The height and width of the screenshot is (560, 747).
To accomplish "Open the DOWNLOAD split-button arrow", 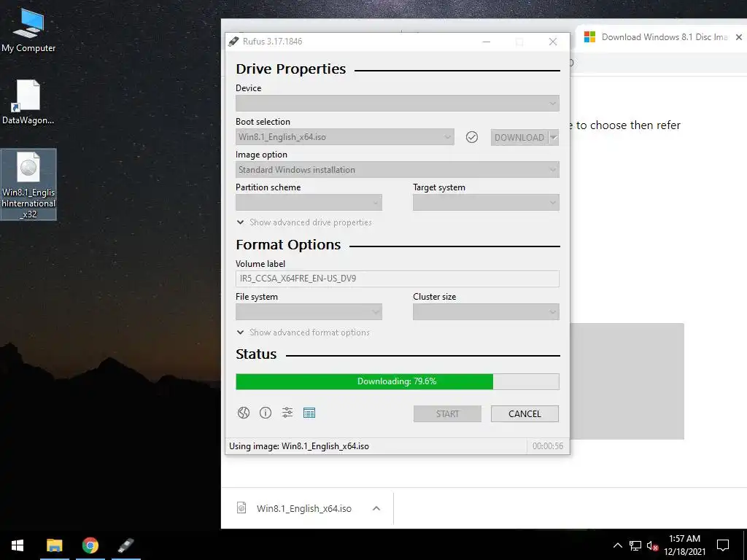I will click(x=554, y=138).
